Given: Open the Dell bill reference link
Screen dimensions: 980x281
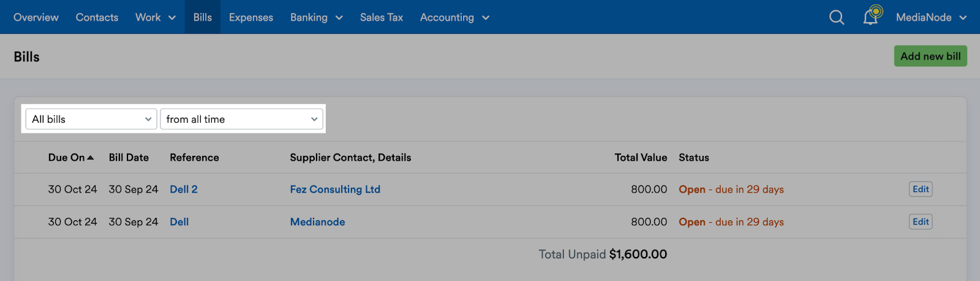Looking at the screenshot, I should tap(179, 221).
